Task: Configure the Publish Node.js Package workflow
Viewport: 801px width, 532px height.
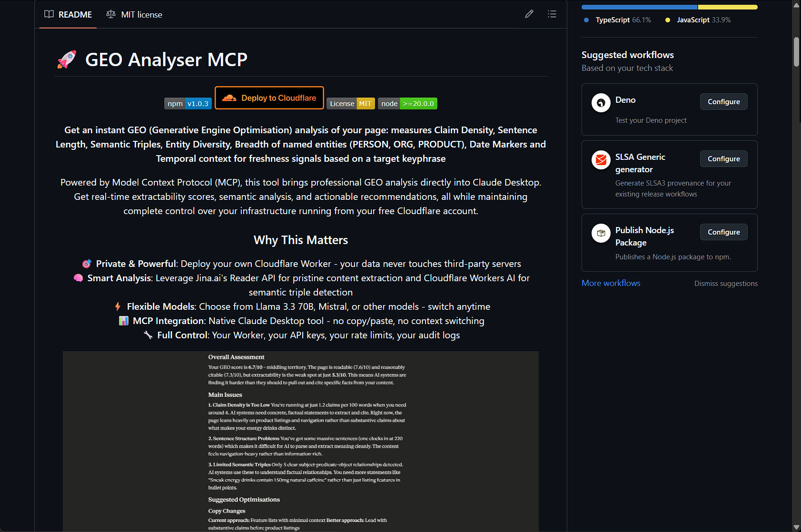Action: click(x=723, y=232)
